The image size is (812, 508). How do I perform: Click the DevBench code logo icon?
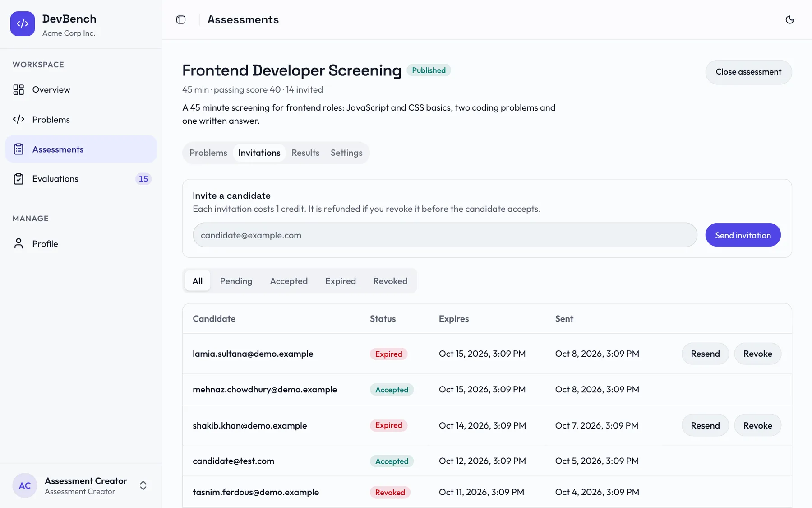(x=23, y=23)
